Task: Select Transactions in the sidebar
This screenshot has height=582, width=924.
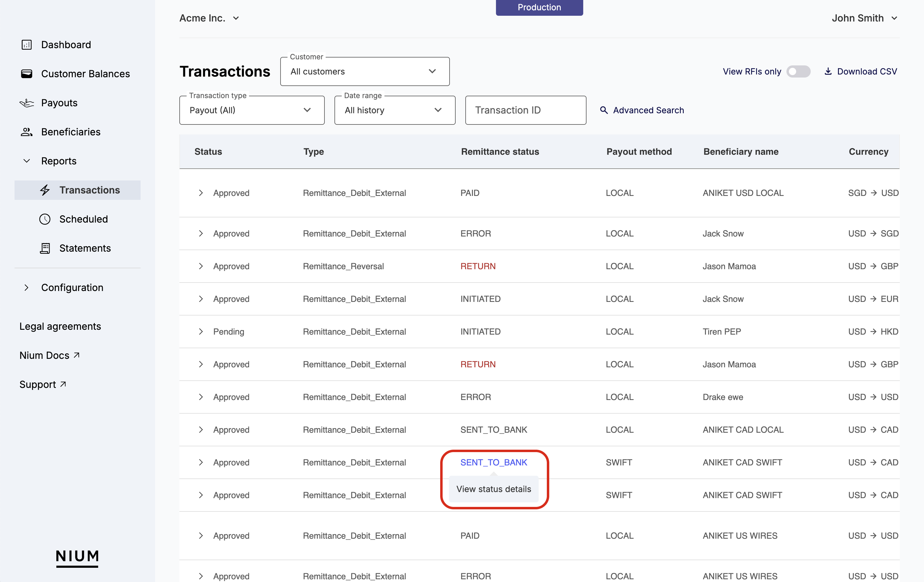Action: coord(89,190)
